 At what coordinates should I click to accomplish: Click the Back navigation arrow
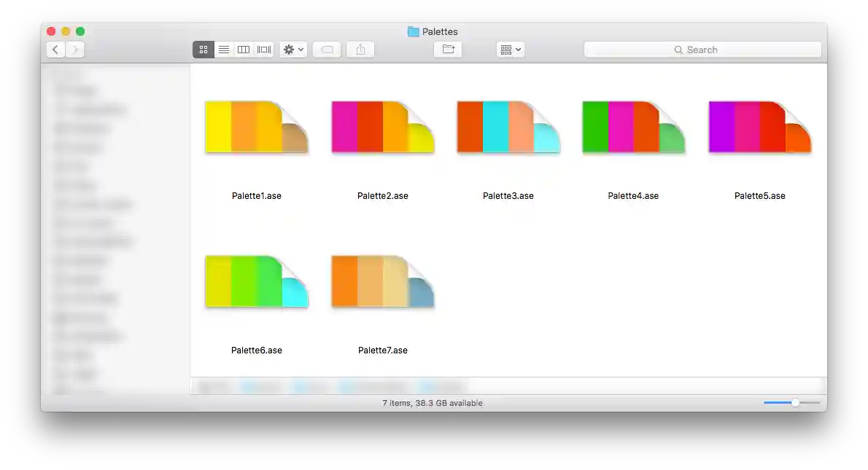pos(56,50)
